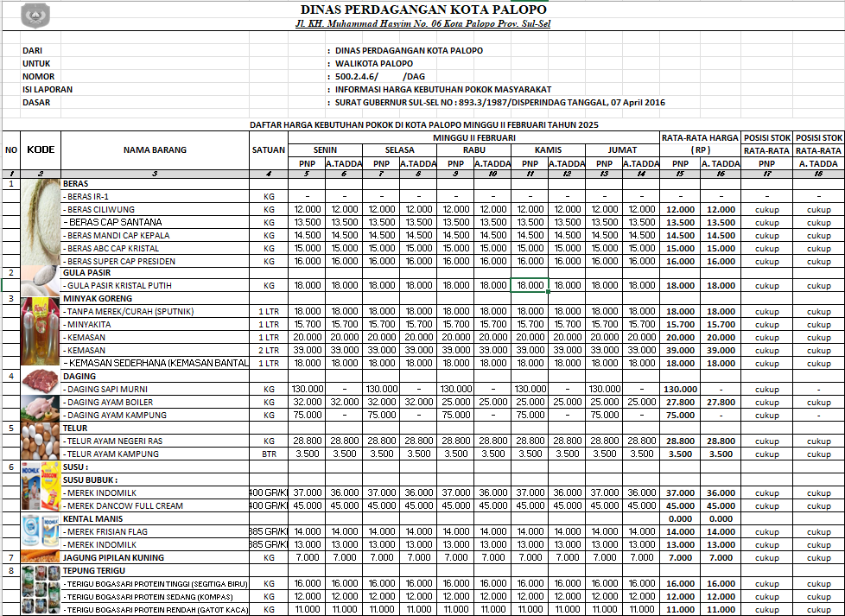Click the KAMIS day header
This screenshot has width=845, height=616.
tap(549, 149)
